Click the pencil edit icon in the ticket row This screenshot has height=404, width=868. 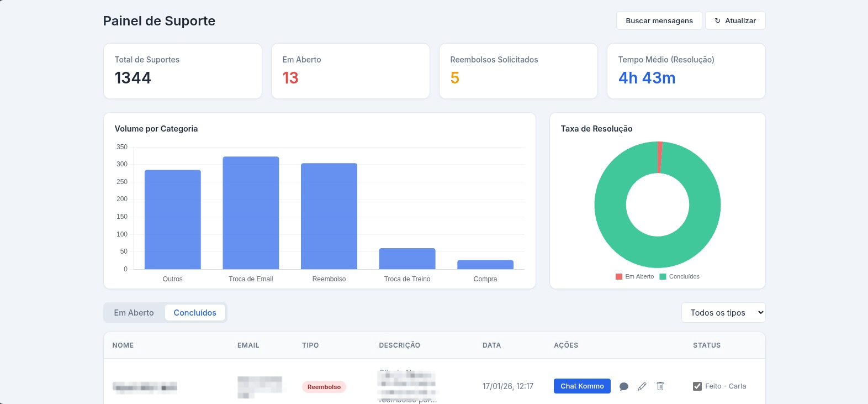(x=642, y=386)
